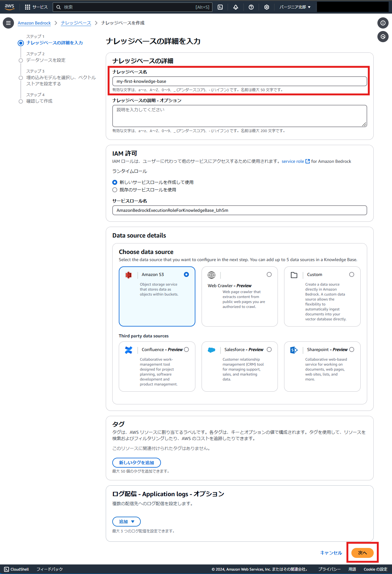Open the hexagon tools panel icon
The height and width of the screenshot is (574, 392).
coord(383,37)
